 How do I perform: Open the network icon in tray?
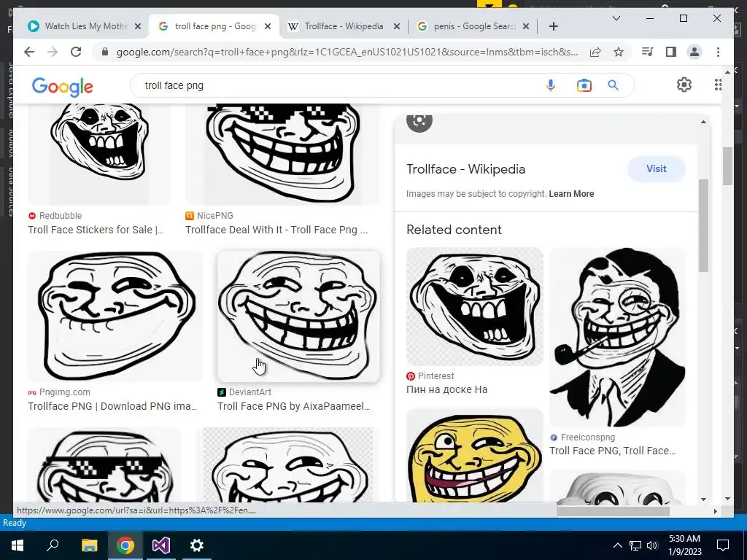point(635,545)
